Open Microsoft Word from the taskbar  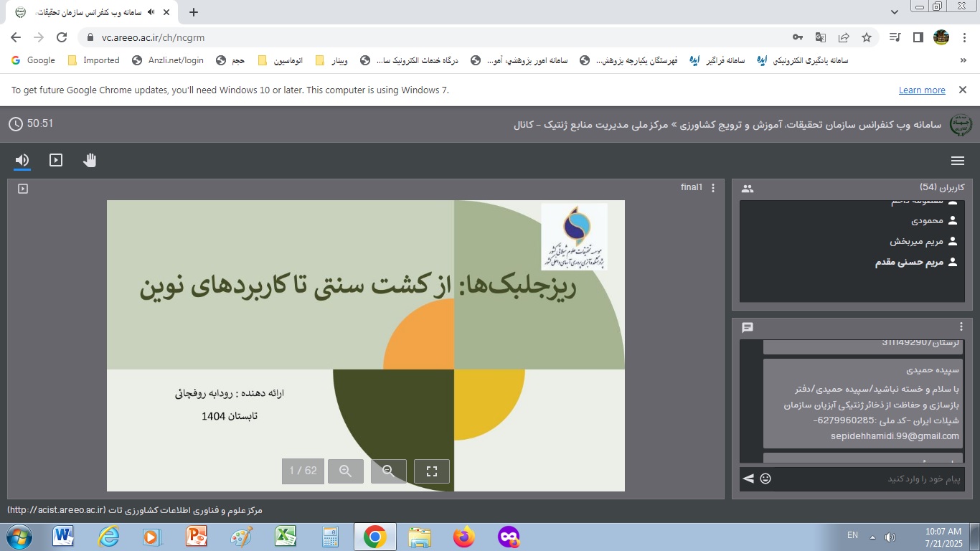(64, 537)
